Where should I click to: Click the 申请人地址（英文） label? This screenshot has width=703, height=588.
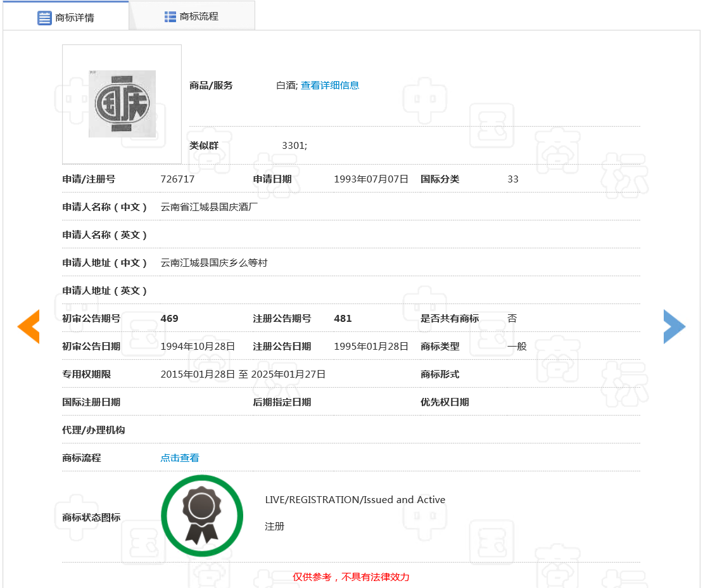coord(104,291)
